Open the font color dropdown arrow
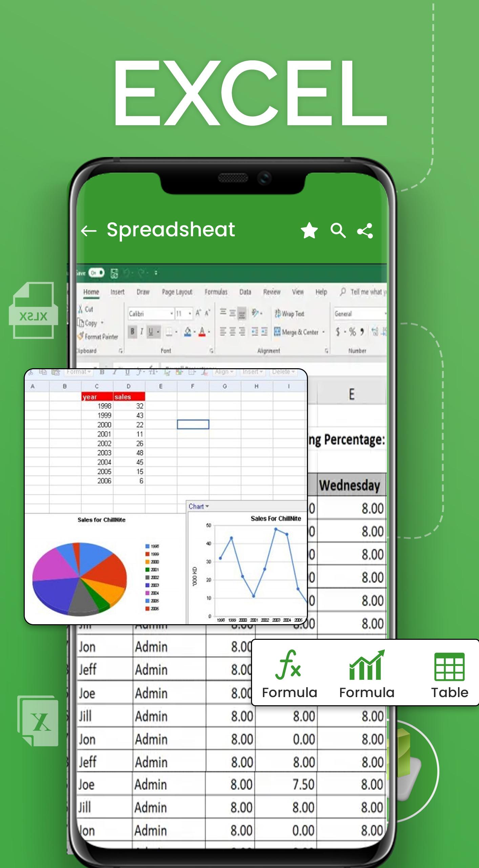Screen dimensions: 479x868 point(209,332)
